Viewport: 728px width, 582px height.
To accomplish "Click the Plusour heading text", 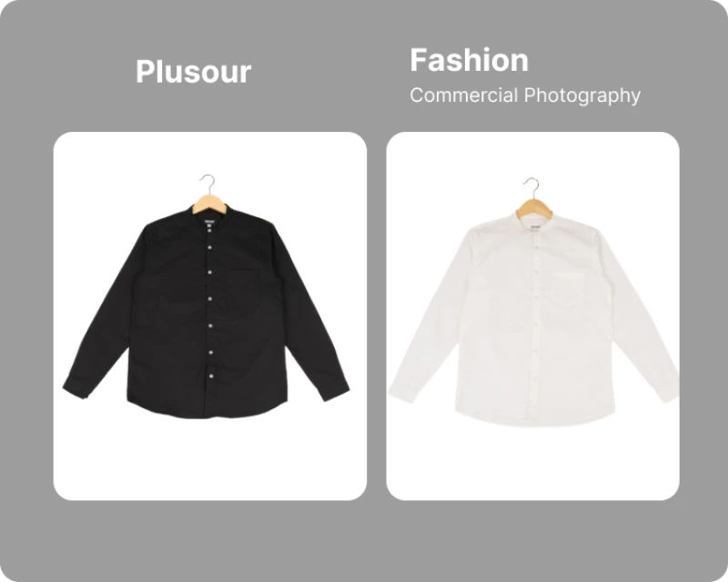I will pos(193,72).
